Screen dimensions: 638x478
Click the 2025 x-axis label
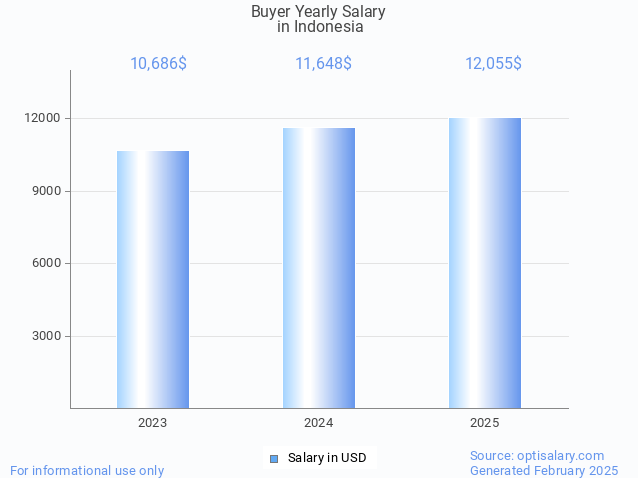(x=485, y=423)
